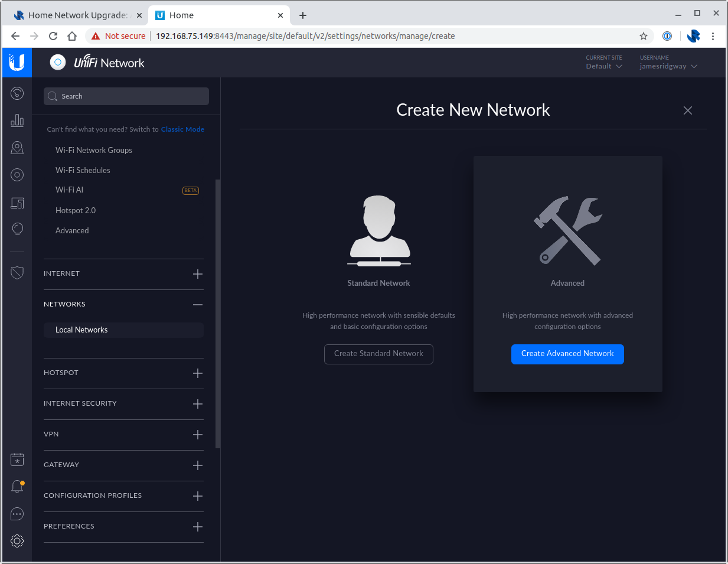Select the Insights lightbulb icon

17,229
